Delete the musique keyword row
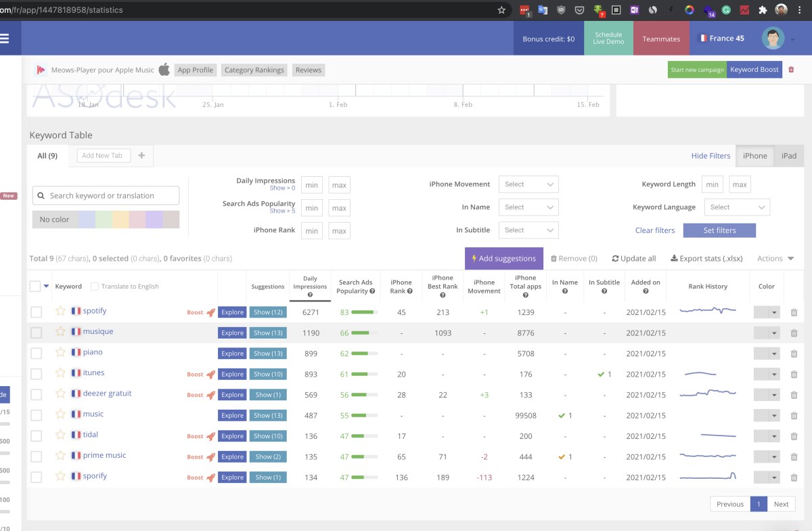 pyautogui.click(x=794, y=333)
